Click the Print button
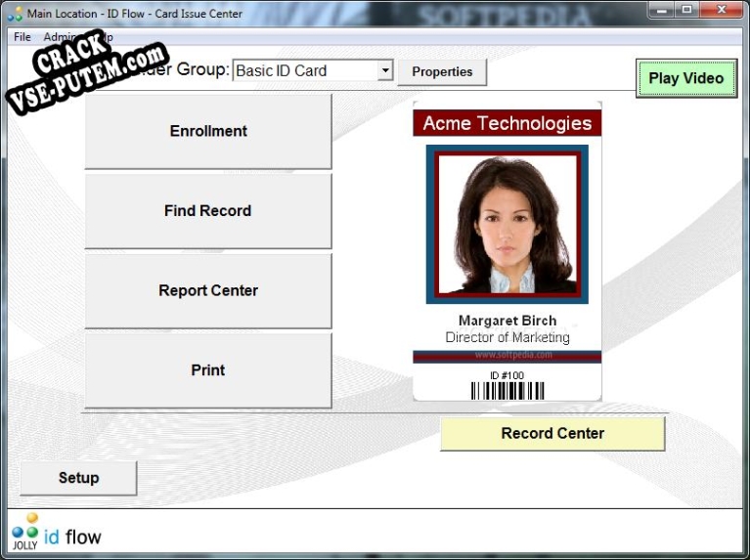Screen dimensions: 750x560 pyautogui.click(x=208, y=370)
